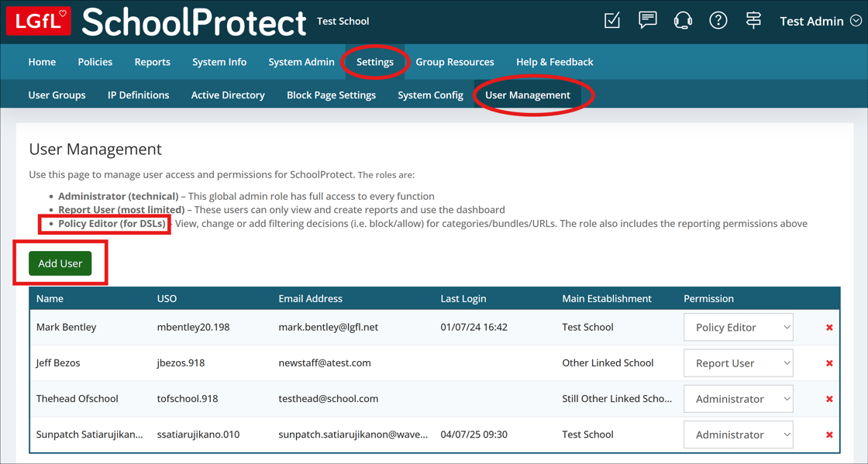Click the name Jeff Bezos
The height and width of the screenshot is (464, 868).
pos(58,363)
